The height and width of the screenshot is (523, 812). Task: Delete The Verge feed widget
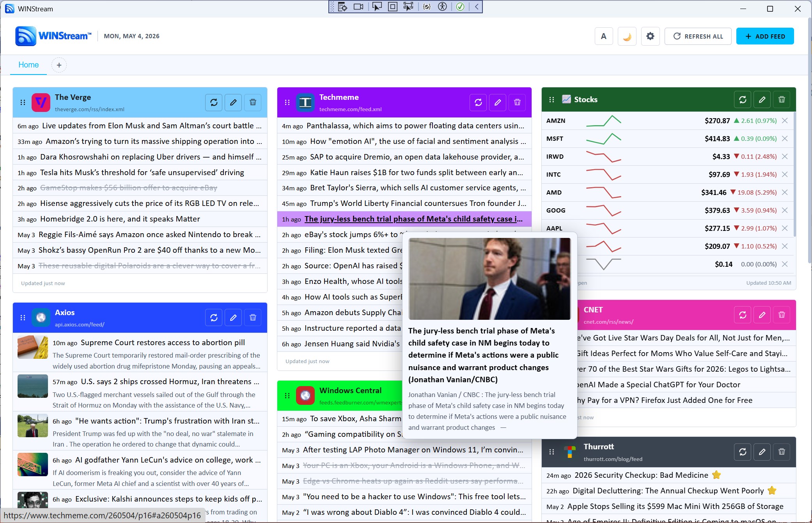tap(253, 102)
